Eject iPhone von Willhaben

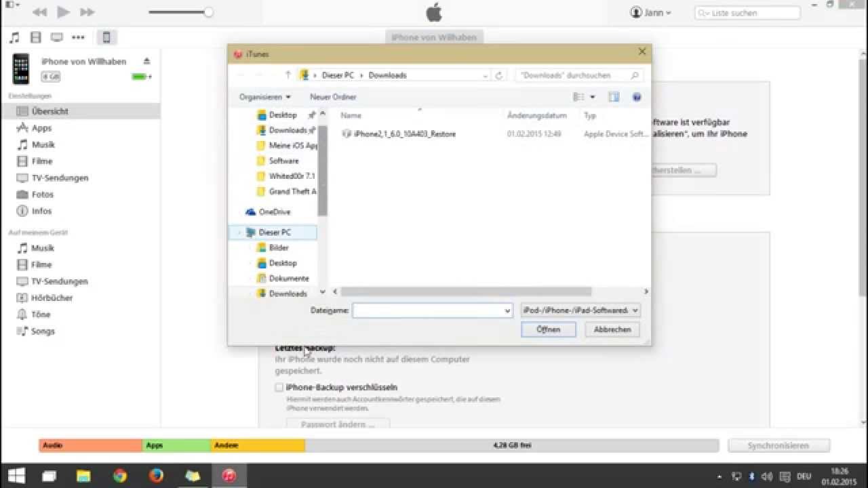pos(146,62)
